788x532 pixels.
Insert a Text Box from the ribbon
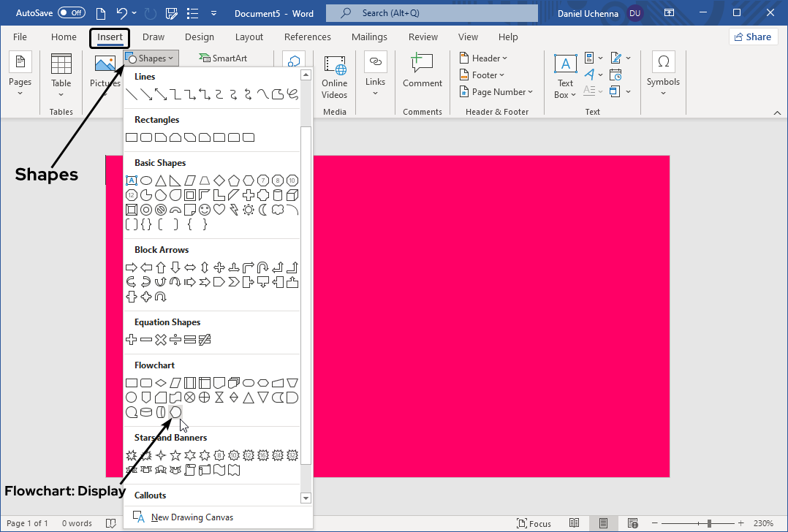[565, 76]
